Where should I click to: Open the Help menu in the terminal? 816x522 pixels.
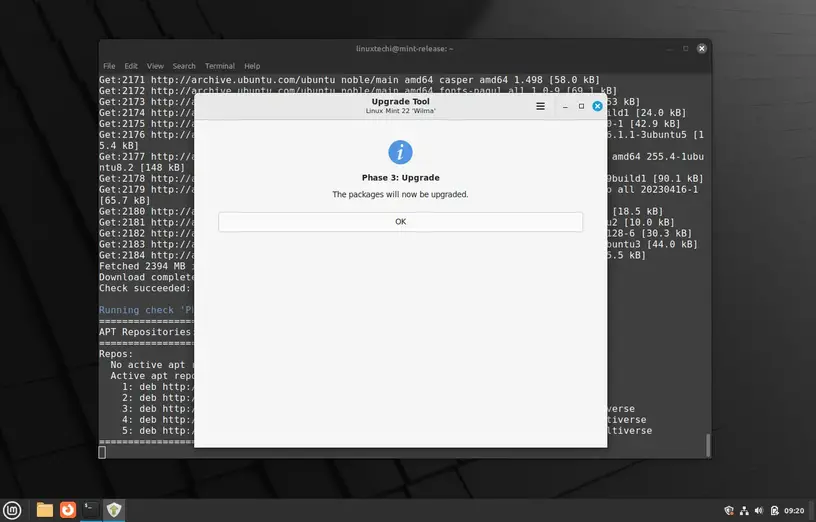point(252,66)
